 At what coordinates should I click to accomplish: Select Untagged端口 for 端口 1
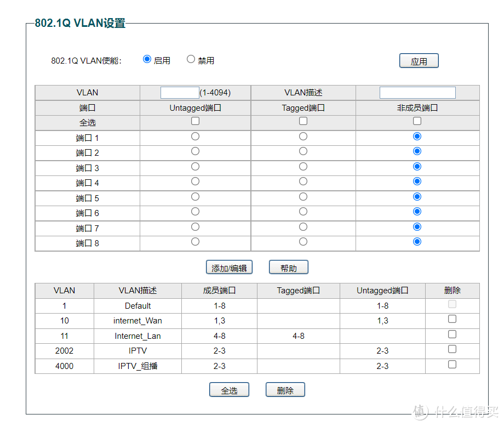tap(195, 136)
